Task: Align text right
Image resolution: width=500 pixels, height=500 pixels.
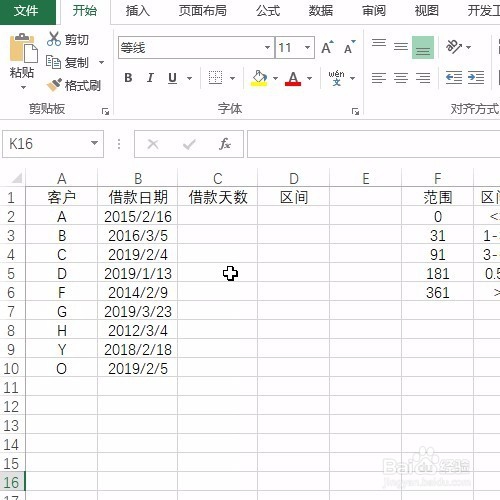Action: [x=423, y=78]
